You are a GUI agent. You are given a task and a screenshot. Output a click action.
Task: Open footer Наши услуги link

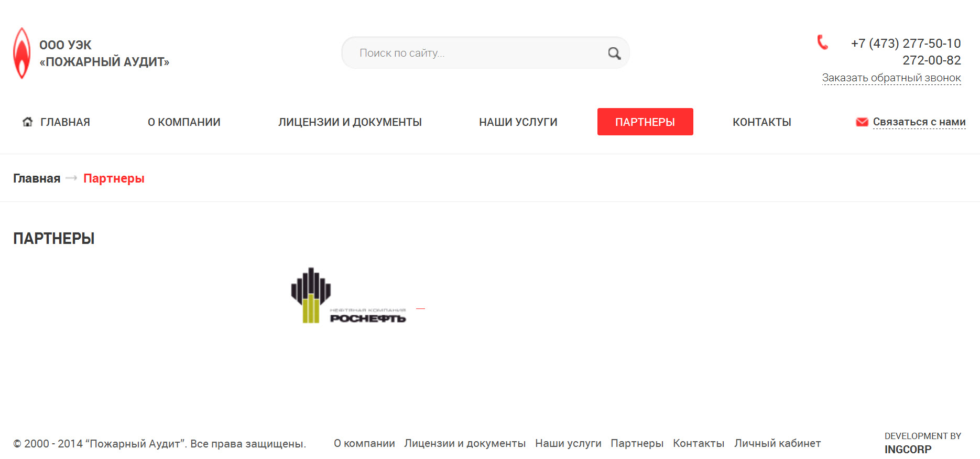click(568, 443)
